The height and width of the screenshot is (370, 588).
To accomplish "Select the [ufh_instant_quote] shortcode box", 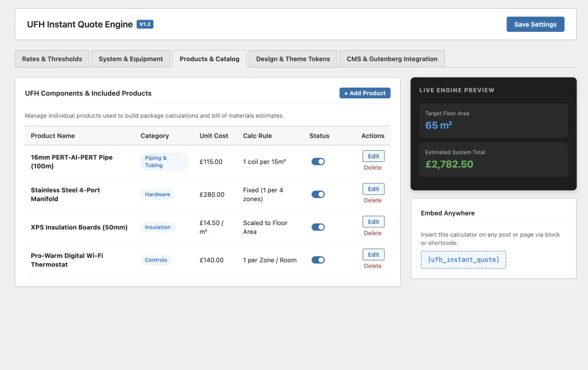I will [x=463, y=260].
